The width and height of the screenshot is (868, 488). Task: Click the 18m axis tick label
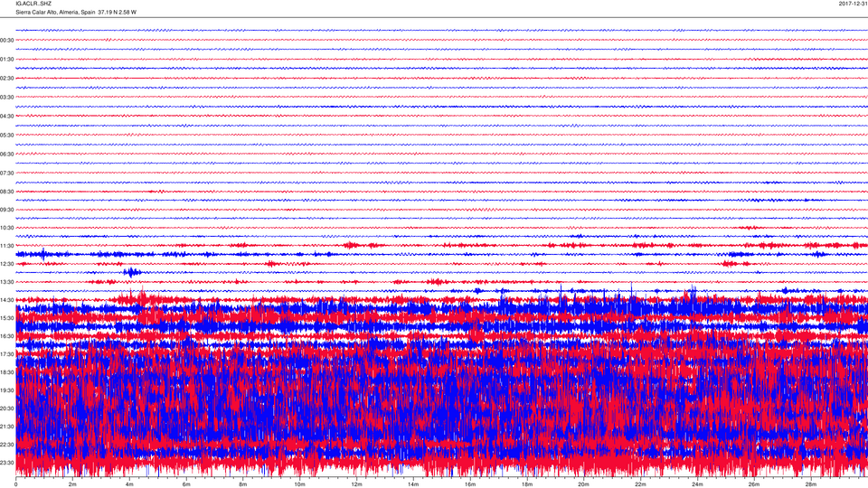[x=526, y=484]
